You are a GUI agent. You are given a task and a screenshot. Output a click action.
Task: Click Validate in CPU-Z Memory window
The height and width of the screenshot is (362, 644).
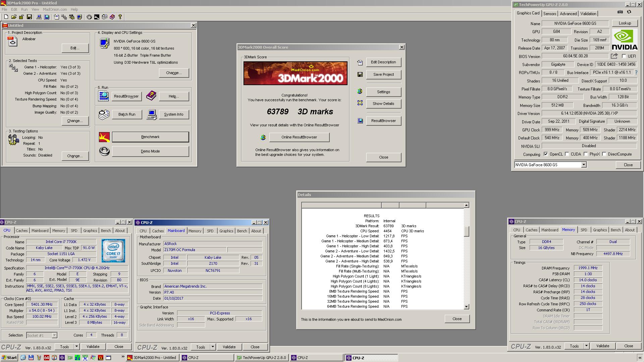[x=602, y=346]
